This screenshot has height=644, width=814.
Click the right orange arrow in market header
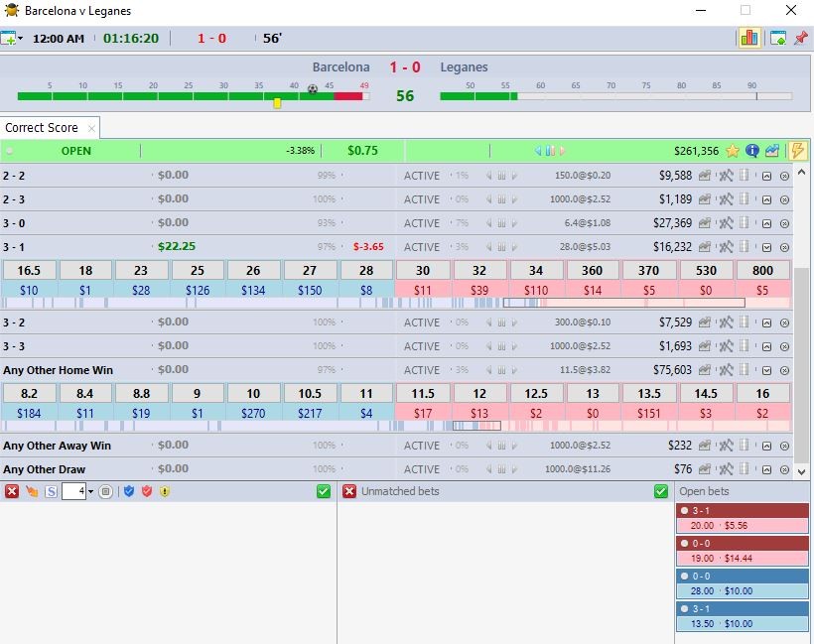562,151
